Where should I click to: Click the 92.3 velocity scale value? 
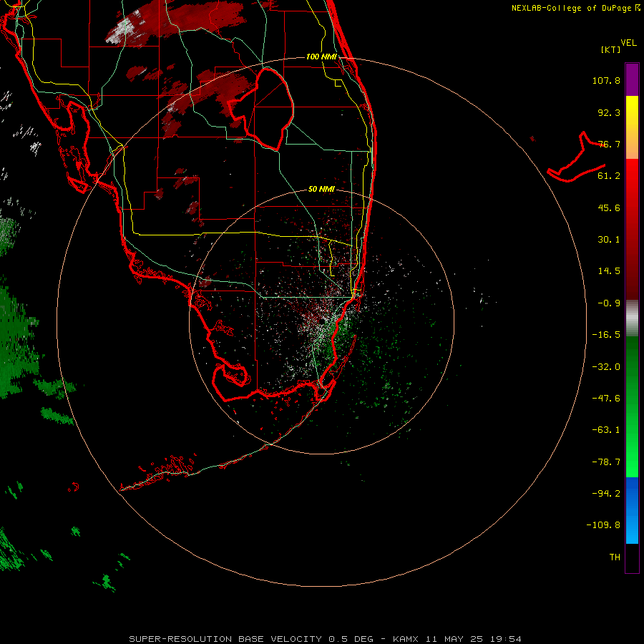pyautogui.click(x=609, y=112)
